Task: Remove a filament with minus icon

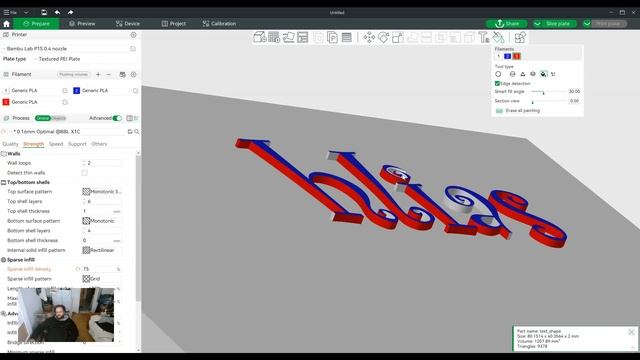Action: 108,74
